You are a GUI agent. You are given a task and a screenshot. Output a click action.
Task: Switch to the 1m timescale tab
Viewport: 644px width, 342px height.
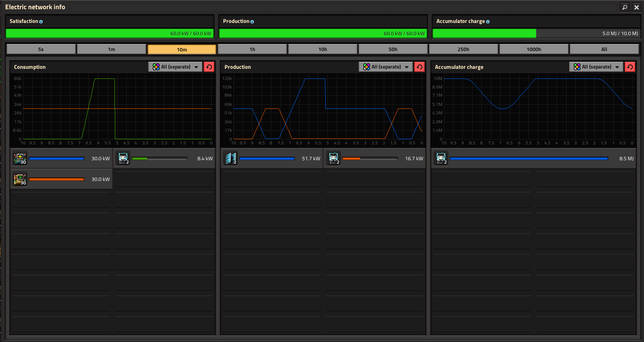tap(111, 49)
